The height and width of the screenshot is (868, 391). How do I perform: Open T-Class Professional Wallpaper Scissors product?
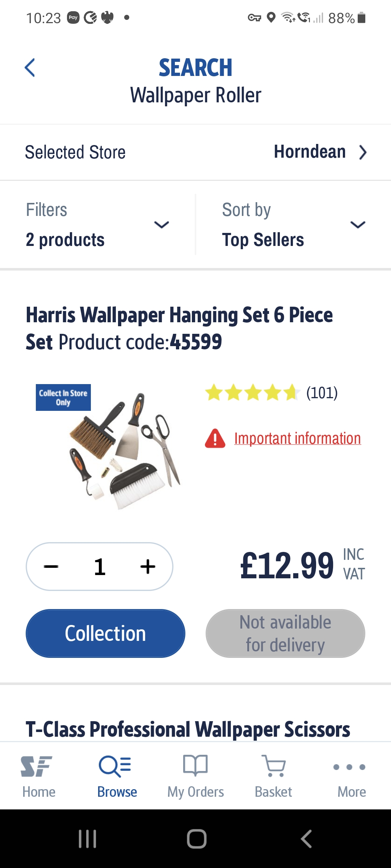click(x=188, y=729)
